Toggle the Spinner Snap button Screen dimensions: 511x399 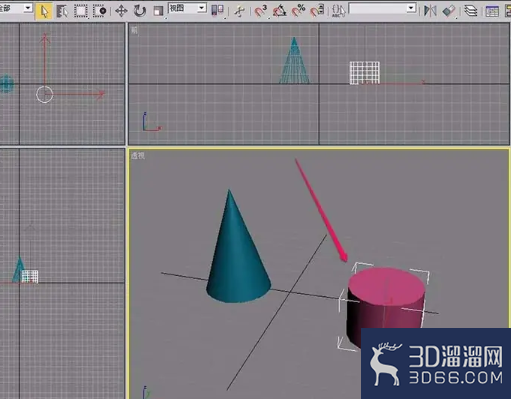317,10
